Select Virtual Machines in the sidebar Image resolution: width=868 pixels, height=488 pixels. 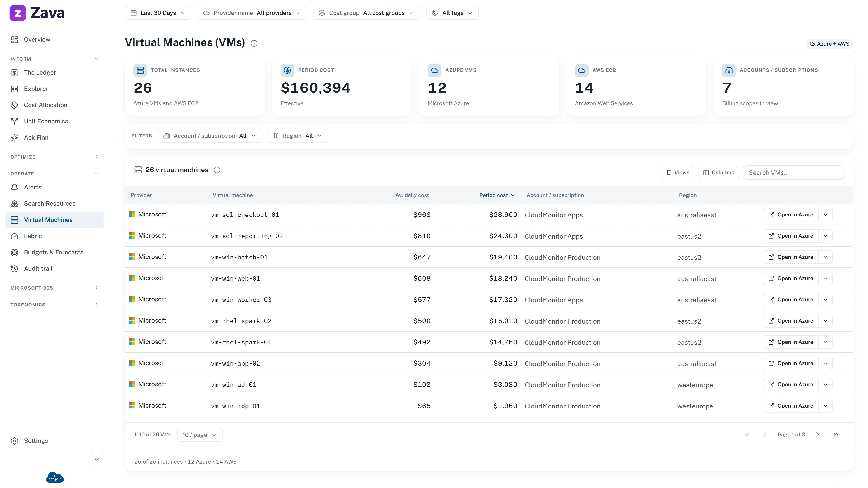55,220
